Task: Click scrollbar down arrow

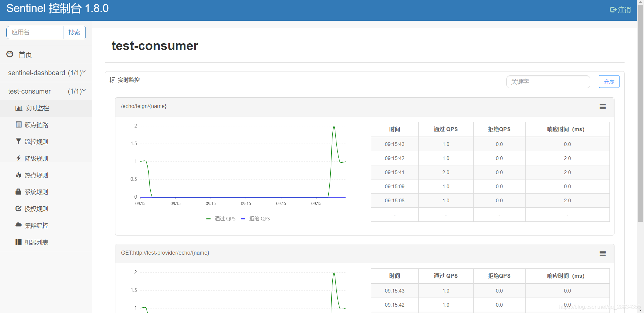Action: pos(640,310)
